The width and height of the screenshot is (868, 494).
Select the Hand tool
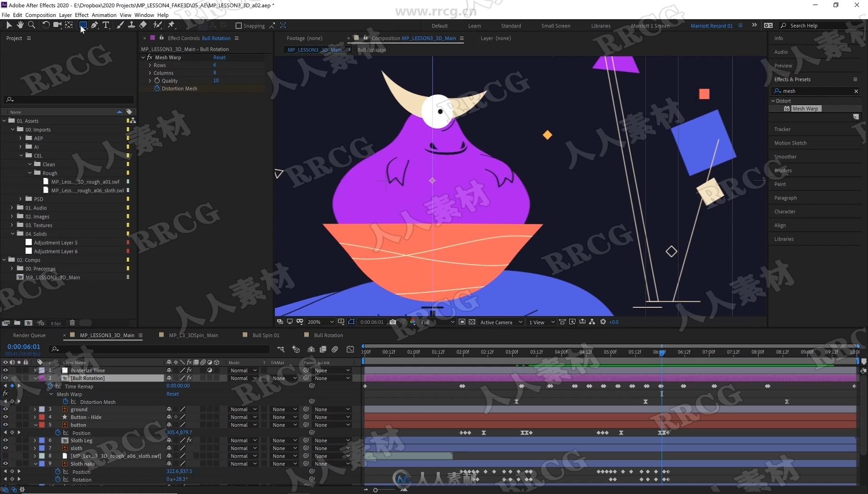coord(20,25)
